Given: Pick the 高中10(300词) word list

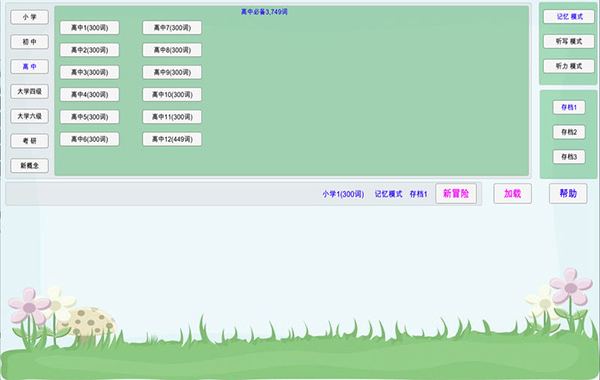Looking at the screenshot, I should tap(172, 95).
